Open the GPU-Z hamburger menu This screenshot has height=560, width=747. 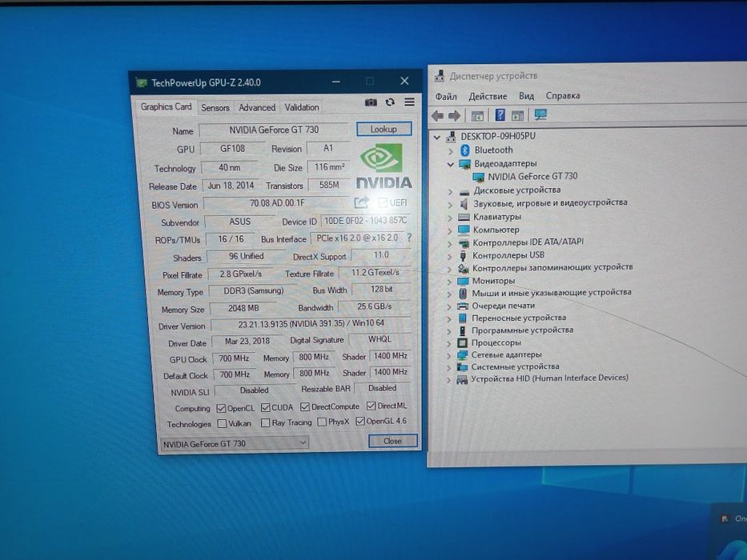(x=409, y=102)
